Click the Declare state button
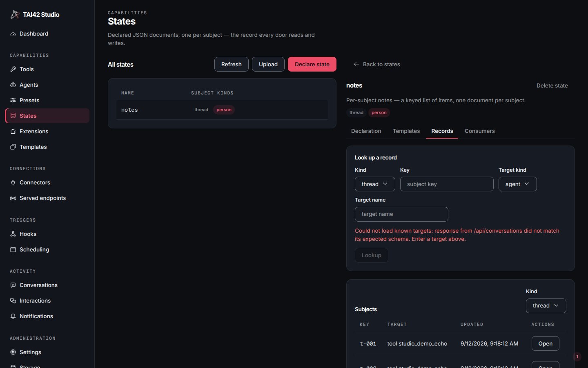Screen dimensions: 588x368 pos(312,64)
